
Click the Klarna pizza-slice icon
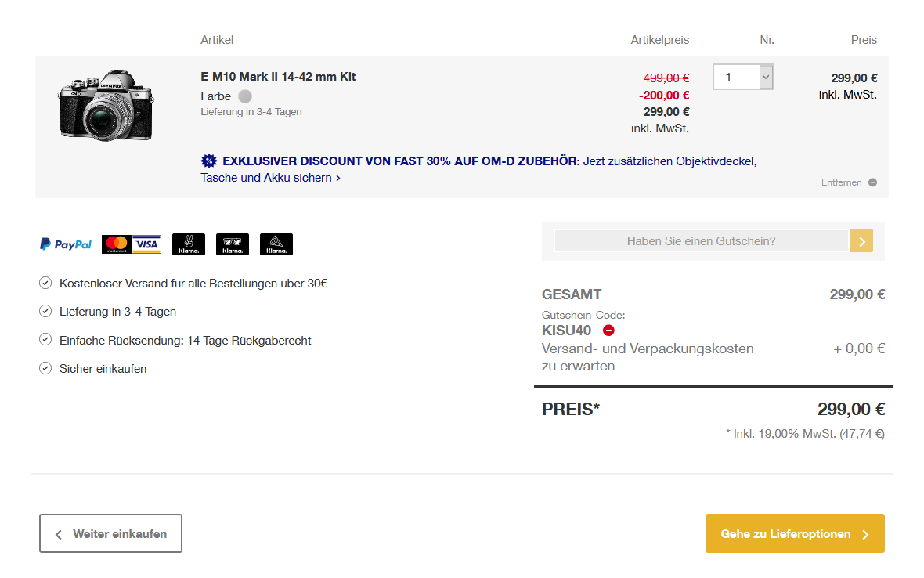click(x=276, y=244)
